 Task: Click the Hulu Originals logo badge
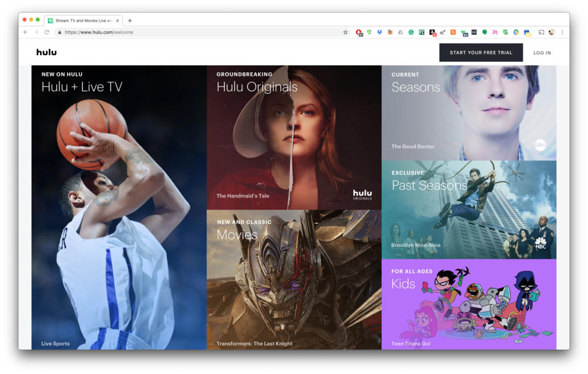362,195
